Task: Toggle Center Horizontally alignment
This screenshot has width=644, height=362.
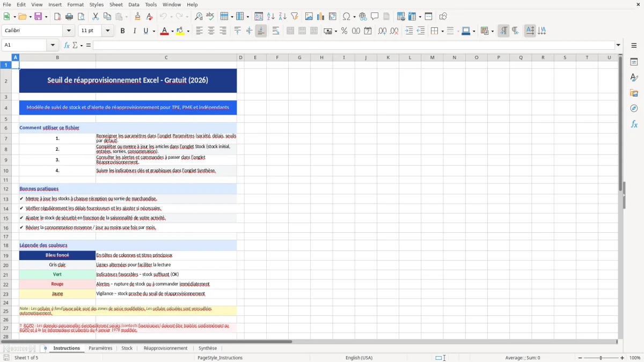Action: coord(211,31)
